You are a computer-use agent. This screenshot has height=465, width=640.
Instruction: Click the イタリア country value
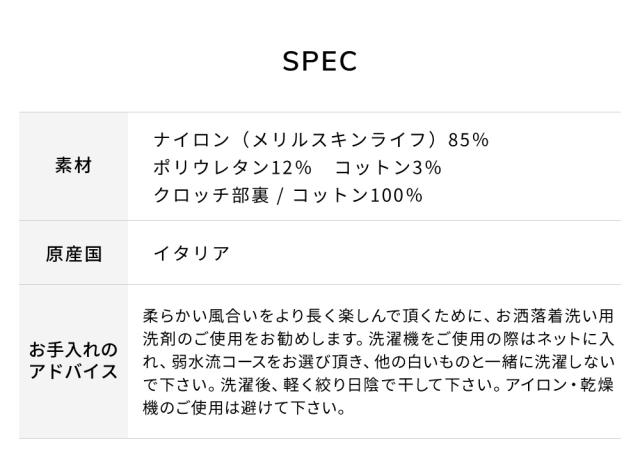[x=192, y=254]
